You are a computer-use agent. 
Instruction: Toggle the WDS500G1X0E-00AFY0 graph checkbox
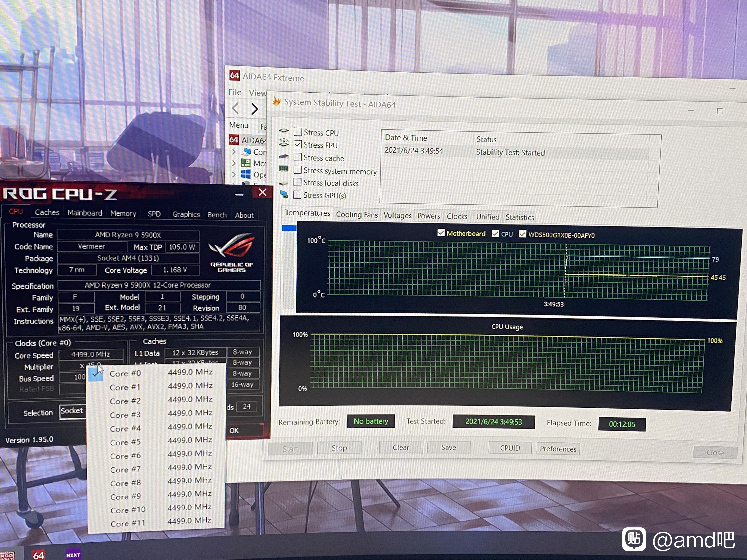[522, 234]
